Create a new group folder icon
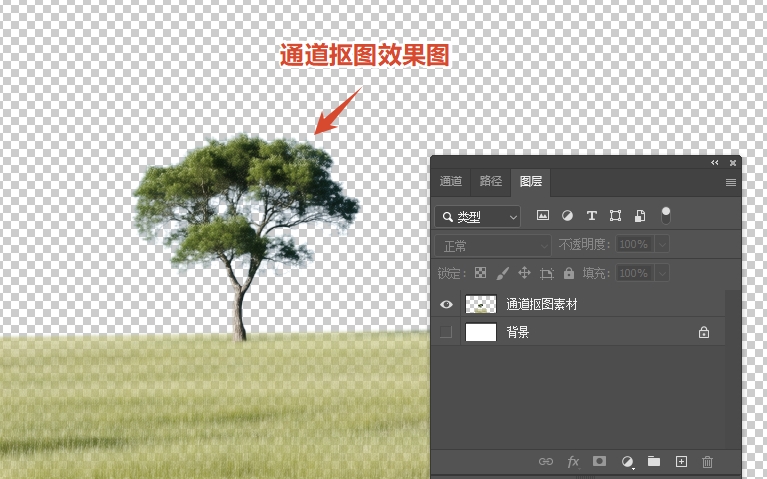 [x=654, y=461]
